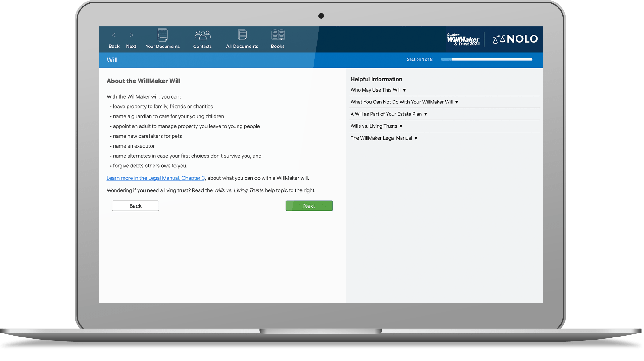Open the Books icon in toolbar
The height and width of the screenshot is (361, 644).
click(278, 35)
